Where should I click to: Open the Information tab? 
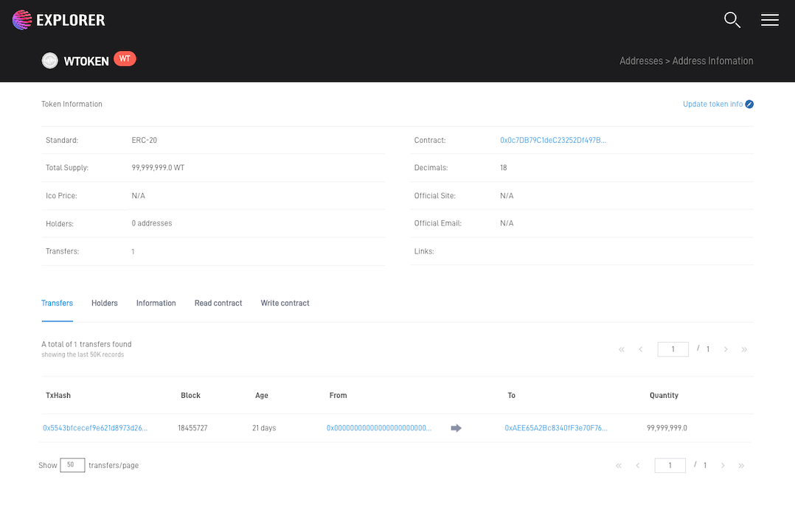coord(156,304)
